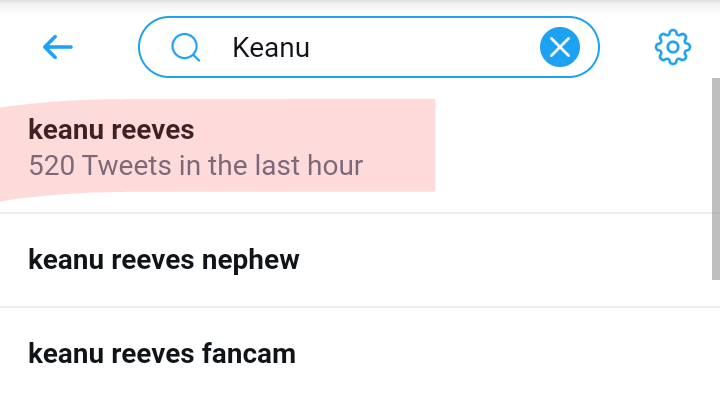Screen dimensions: 720x398
Task: Click empty area inside the search box
Action: pyautogui.click(x=422, y=47)
